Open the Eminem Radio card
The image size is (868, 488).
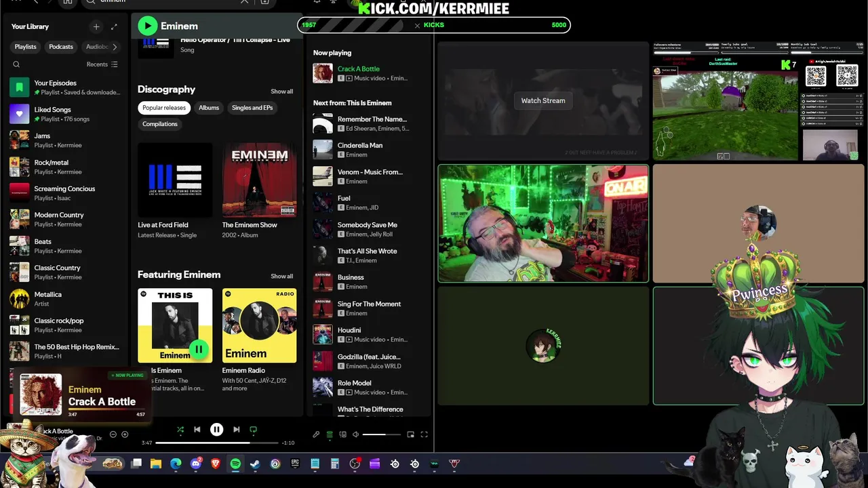[259, 340]
